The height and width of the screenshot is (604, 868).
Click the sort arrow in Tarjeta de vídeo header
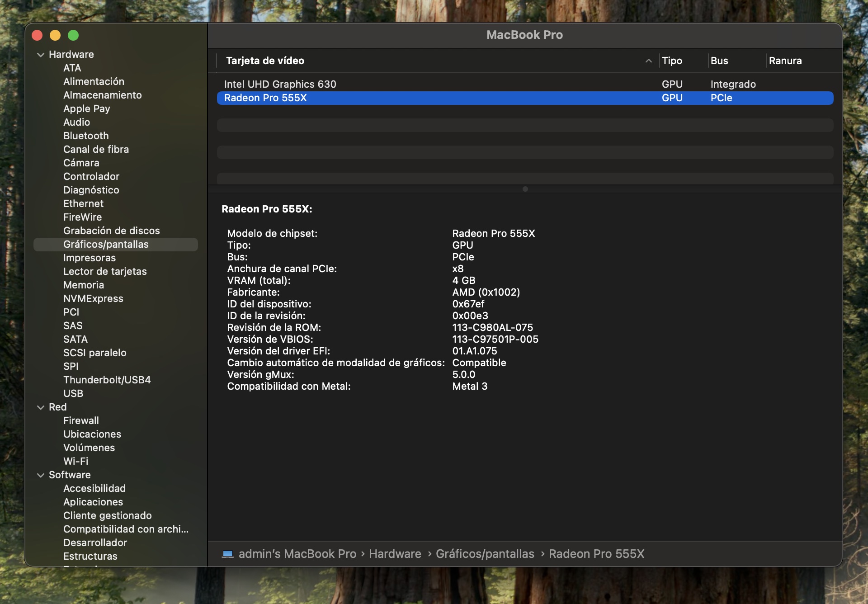click(648, 61)
